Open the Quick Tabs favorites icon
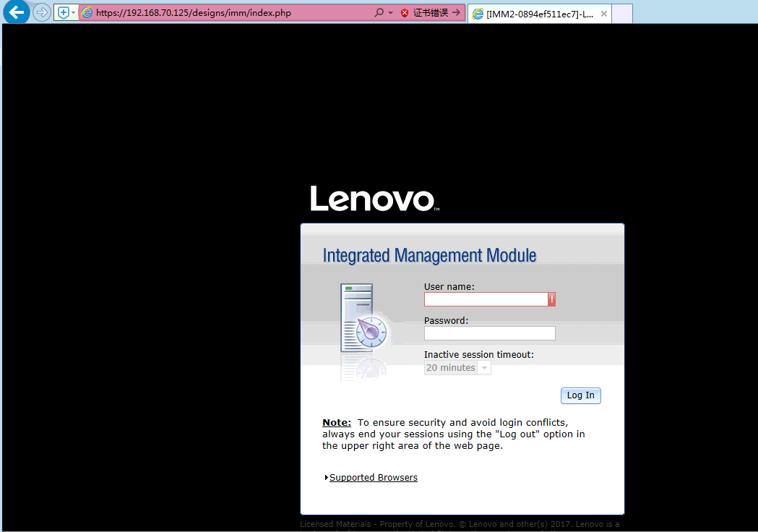758x532 pixels. (x=62, y=12)
